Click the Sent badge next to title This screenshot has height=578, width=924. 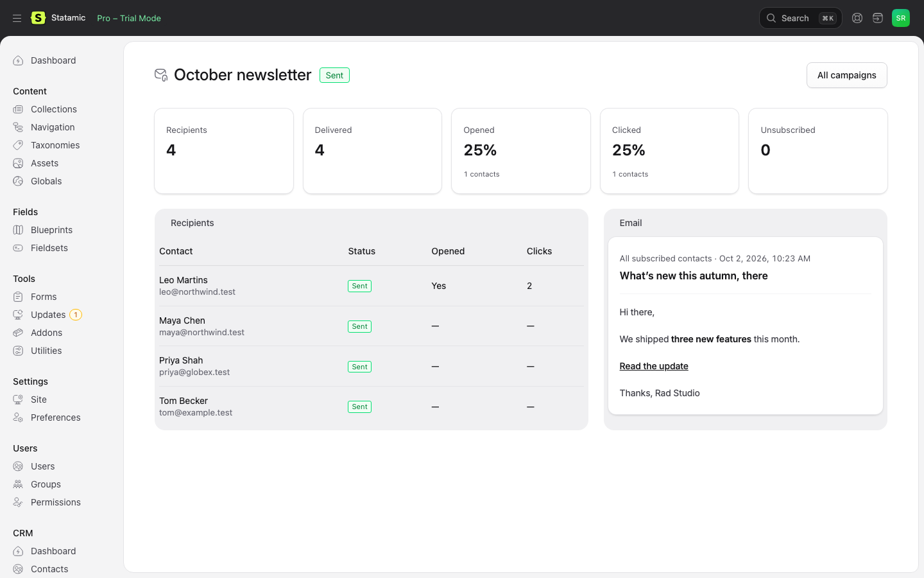tap(334, 75)
